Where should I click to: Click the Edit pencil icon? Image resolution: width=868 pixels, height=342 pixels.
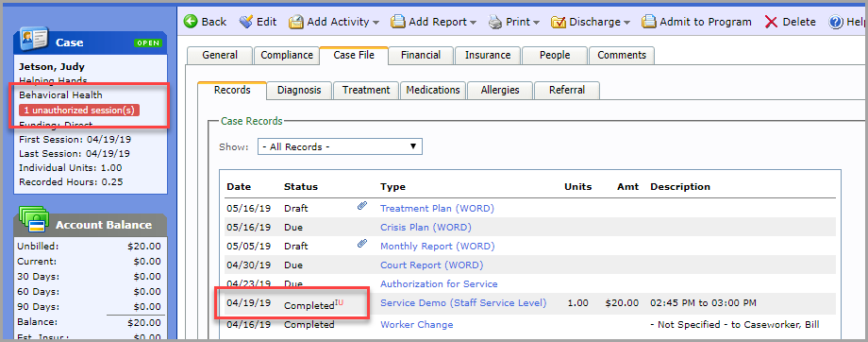246,22
